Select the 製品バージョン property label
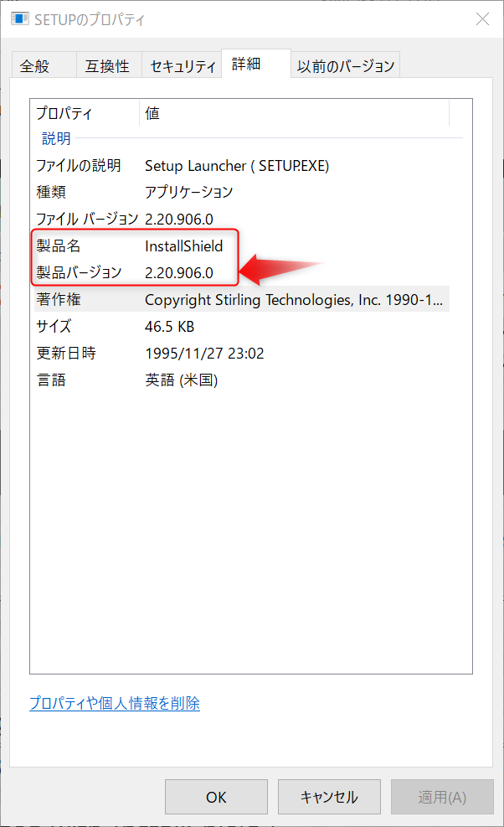Screen dimensions: 504x827 (x=79, y=272)
